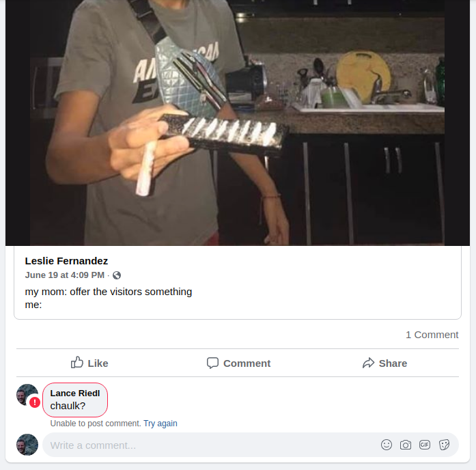
Task: Open the sticker picker in the comment box
Action: 444,445
